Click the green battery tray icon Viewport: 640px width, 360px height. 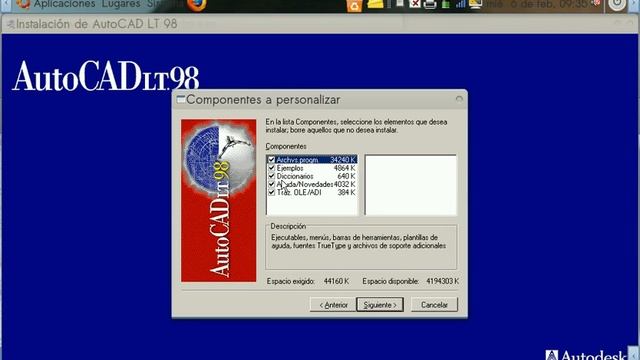[x=446, y=4]
